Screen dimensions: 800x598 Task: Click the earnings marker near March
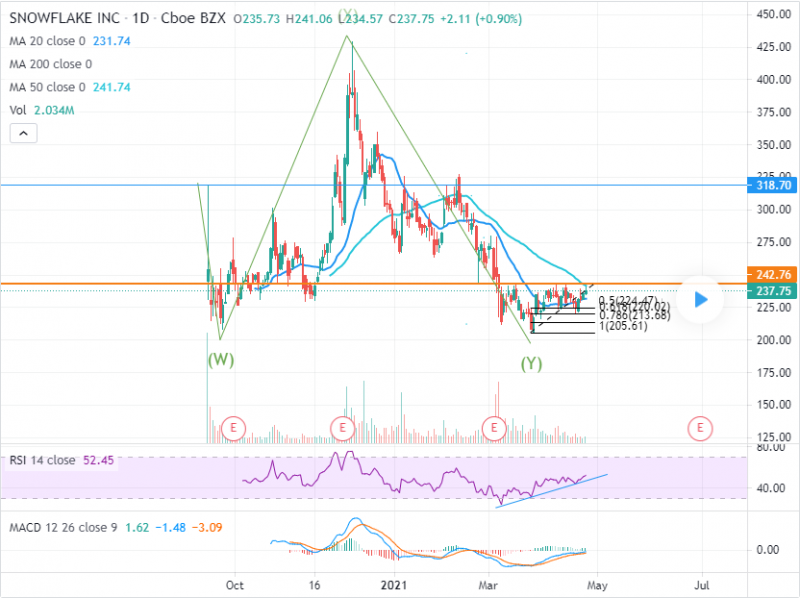click(x=495, y=428)
